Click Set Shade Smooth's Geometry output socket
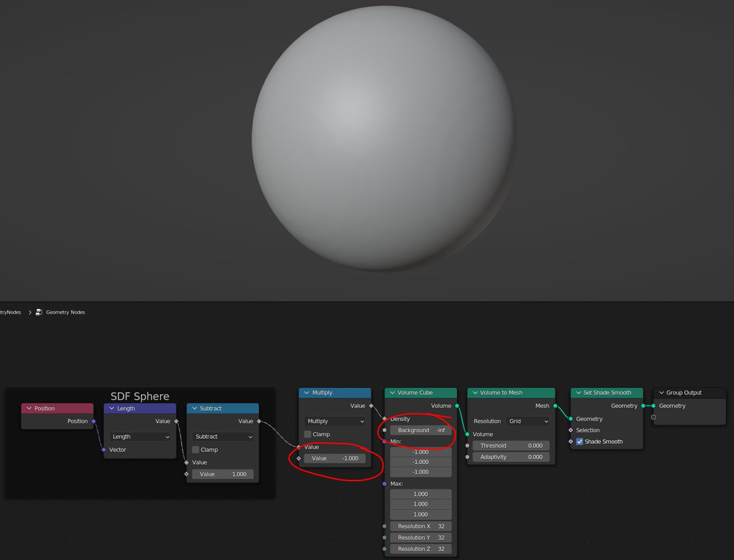734x560 pixels. coord(643,406)
